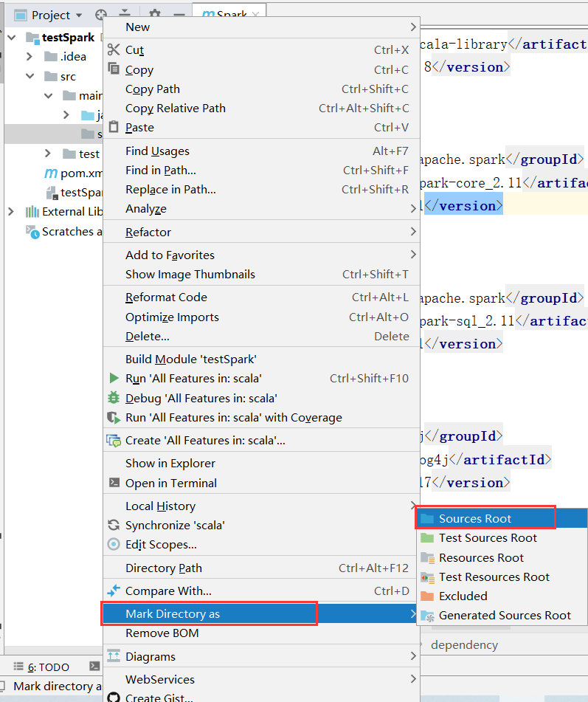Screen dimensions: 588x702
Task: Click the dependency breadcrumb
Action: (464, 644)
